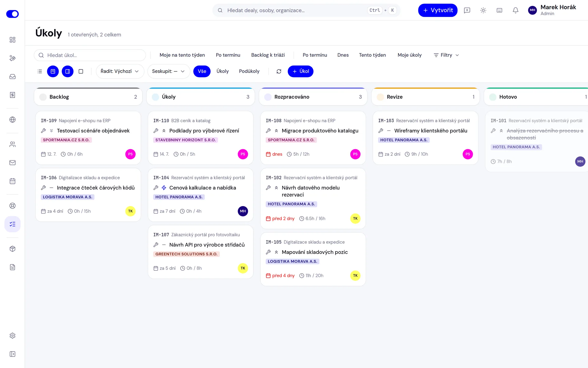Toggle the square compact view button
Viewport: 588px width, 368px height.
81,71
